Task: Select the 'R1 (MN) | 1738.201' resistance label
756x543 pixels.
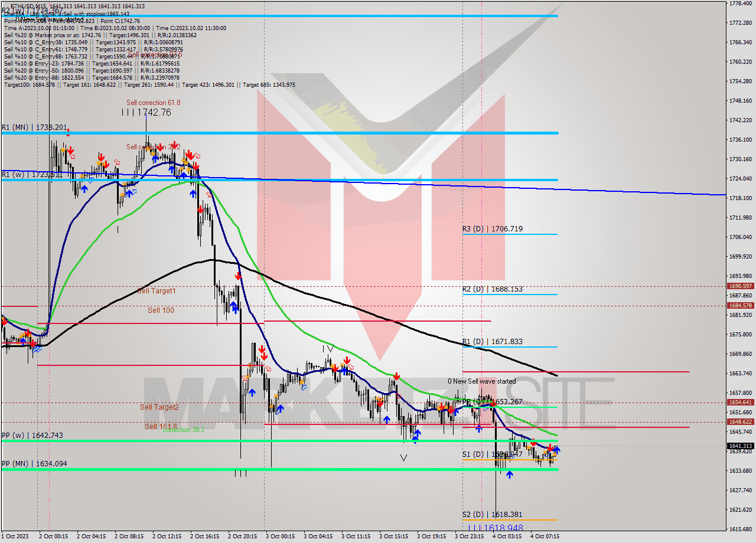Action: click(34, 127)
